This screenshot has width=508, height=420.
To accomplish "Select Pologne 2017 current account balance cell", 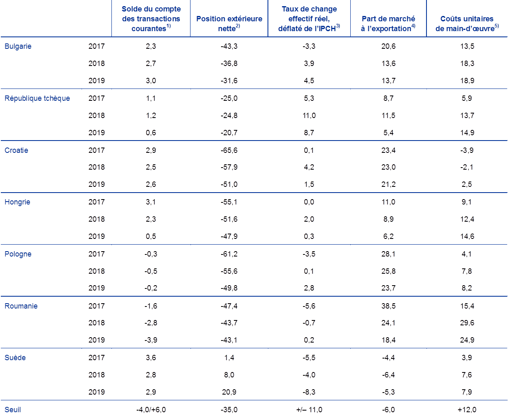I will (x=151, y=254).
